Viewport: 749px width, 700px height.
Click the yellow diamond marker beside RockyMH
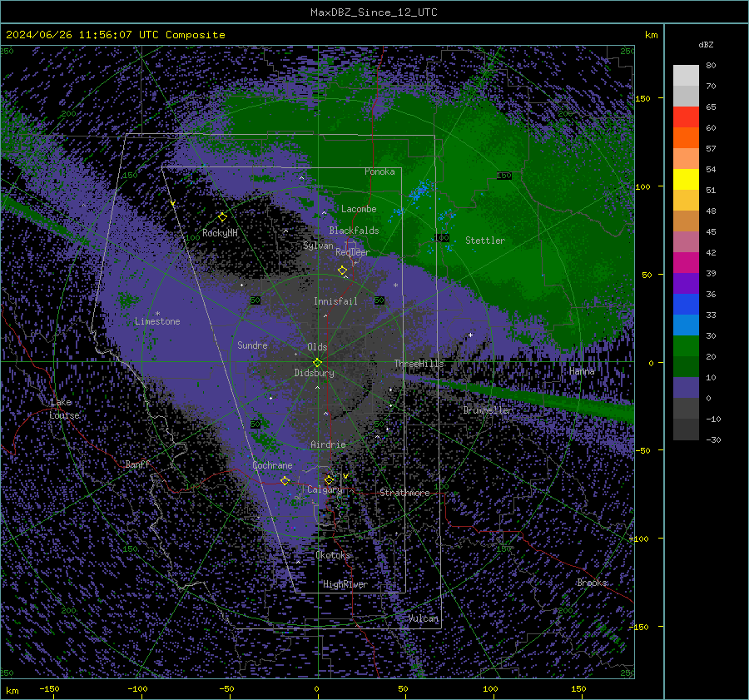(222, 217)
